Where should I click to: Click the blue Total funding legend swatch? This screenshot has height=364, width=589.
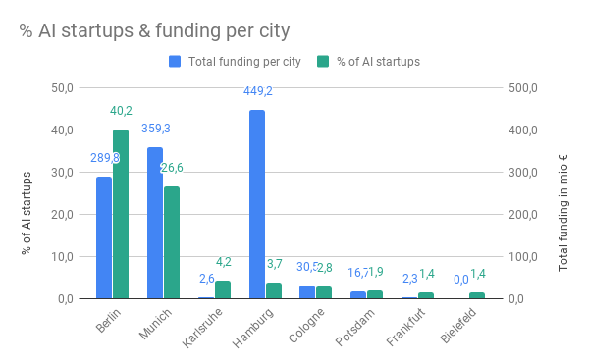click(175, 61)
